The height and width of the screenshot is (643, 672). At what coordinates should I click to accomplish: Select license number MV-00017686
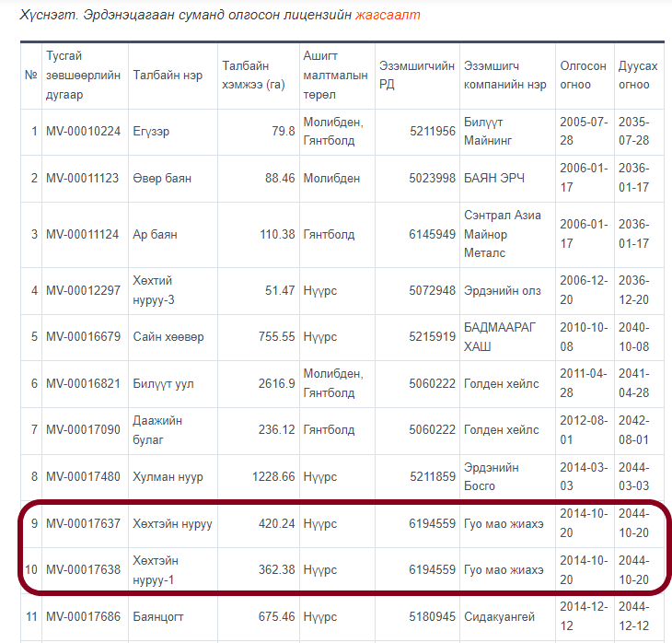83,617
